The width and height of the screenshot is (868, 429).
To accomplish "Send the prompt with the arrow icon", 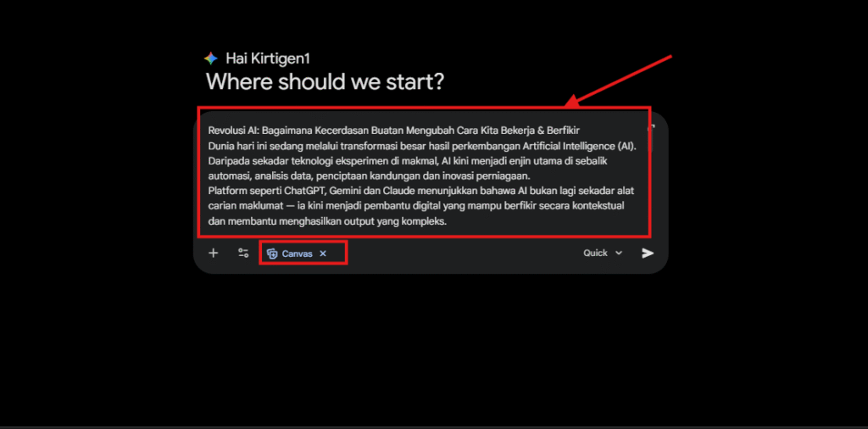I will click(x=648, y=253).
